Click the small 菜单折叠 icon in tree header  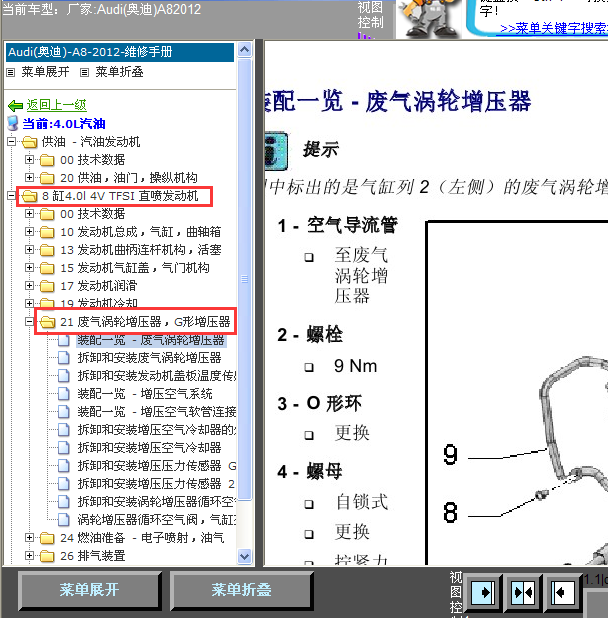pyautogui.click(x=84, y=73)
